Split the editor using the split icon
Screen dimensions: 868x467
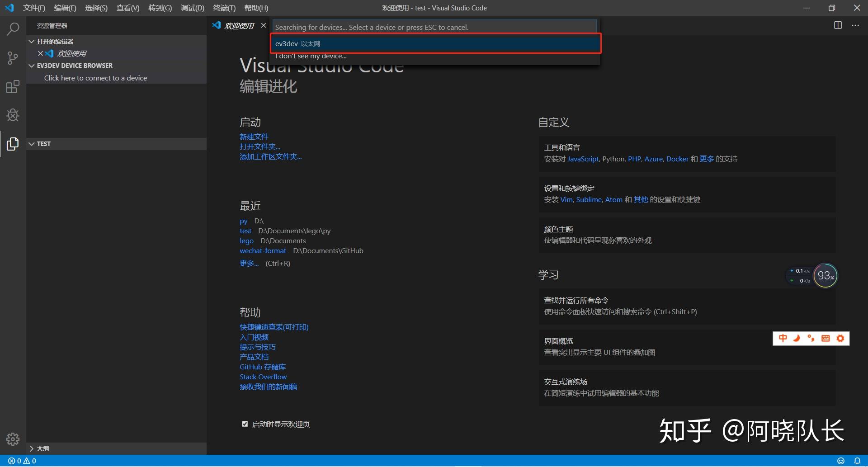837,25
